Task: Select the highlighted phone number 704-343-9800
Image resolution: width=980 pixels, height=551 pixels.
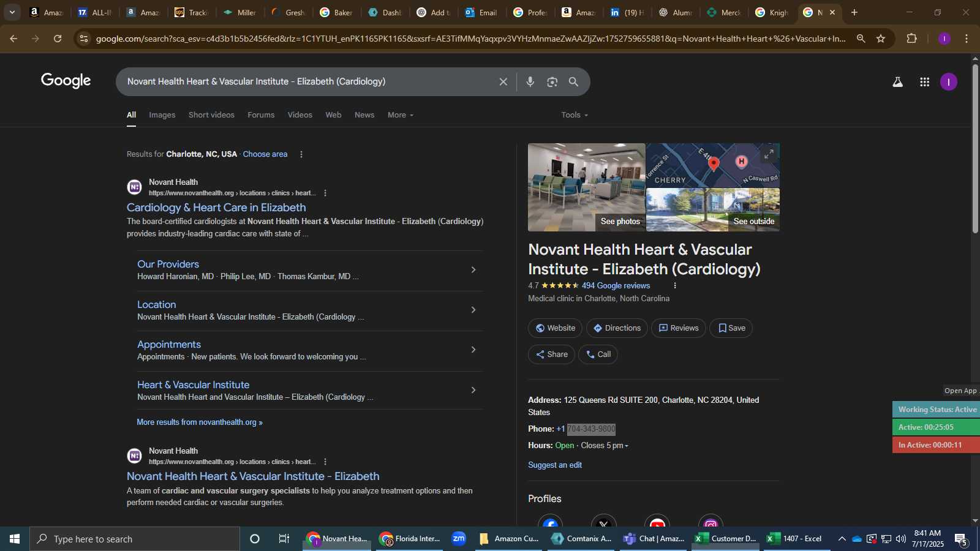Action: (591, 429)
